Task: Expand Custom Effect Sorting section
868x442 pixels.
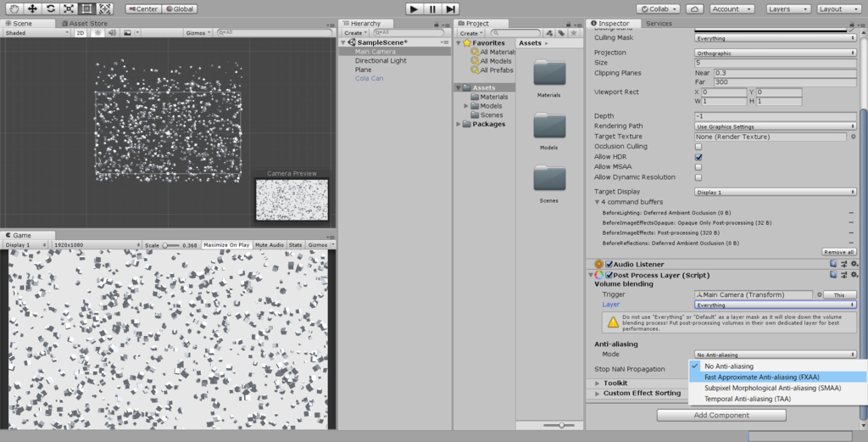Action: (598, 394)
